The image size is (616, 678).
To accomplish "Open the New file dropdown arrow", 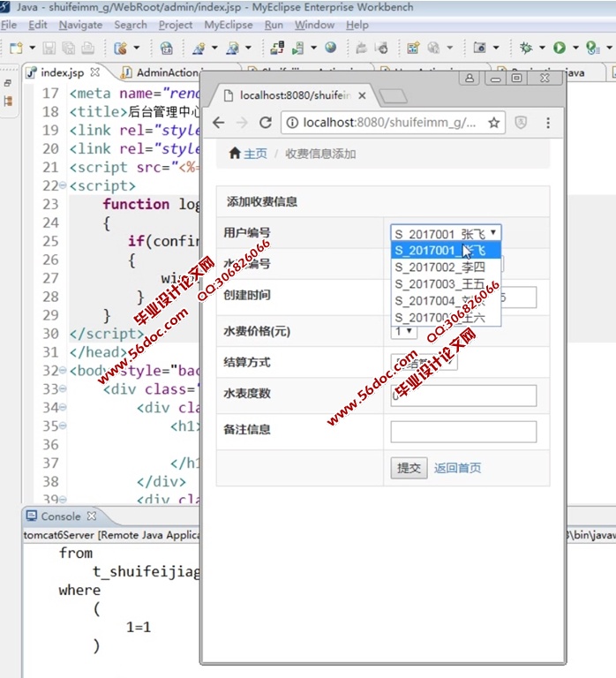I will pyautogui.click(x=32, y=48).
